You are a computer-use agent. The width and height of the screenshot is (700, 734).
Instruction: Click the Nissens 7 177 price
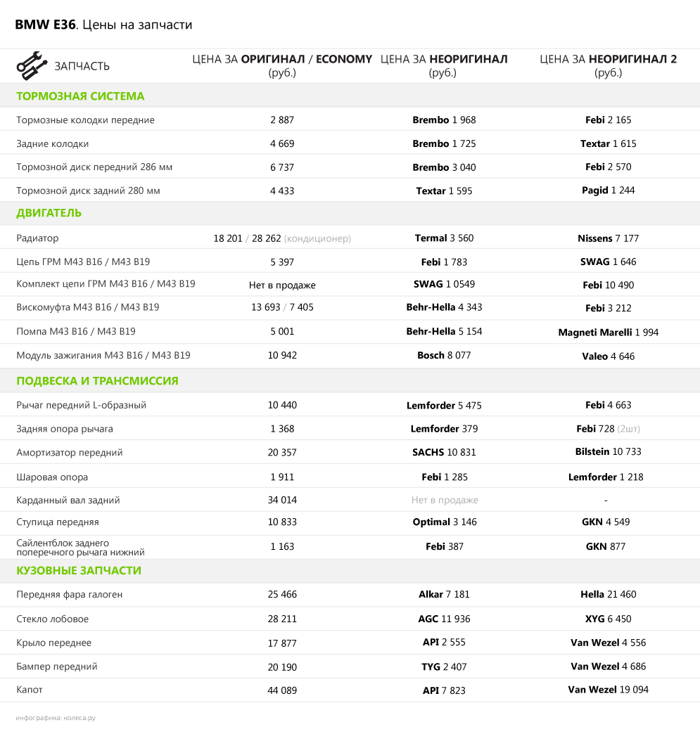(x=608, y=238)
